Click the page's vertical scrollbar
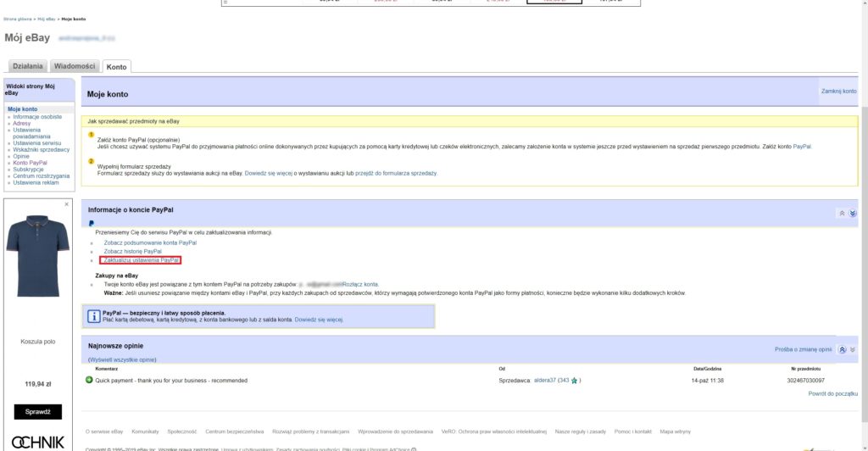868x451 pixels. pos(864,170)
